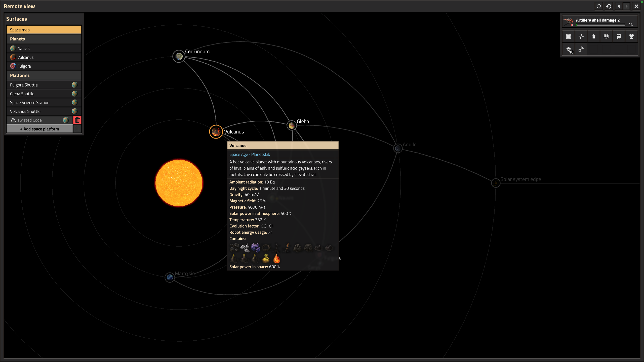This screenshot has width=644, height=362.
Task: Open the Factoriopedia open-book icon
Action: pos(606,36)
